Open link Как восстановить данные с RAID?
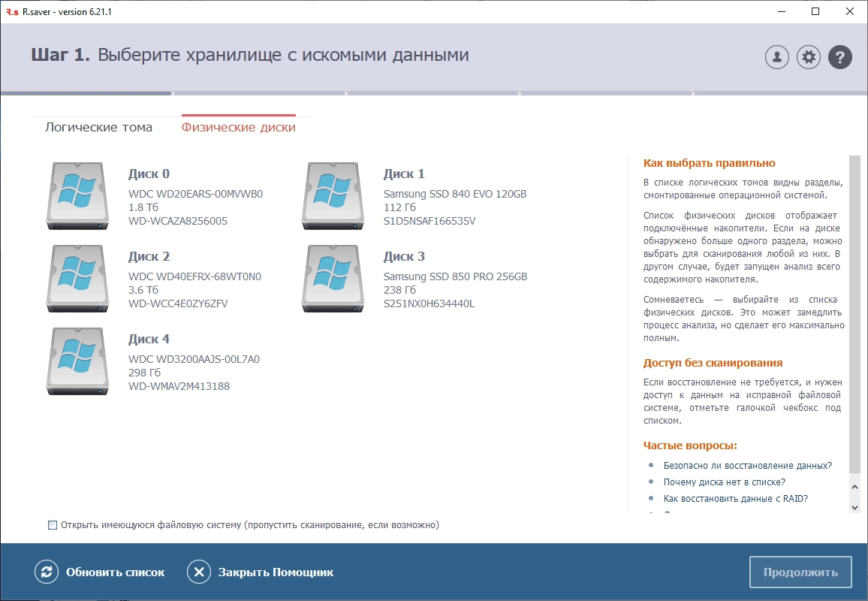 coord(736,499)
